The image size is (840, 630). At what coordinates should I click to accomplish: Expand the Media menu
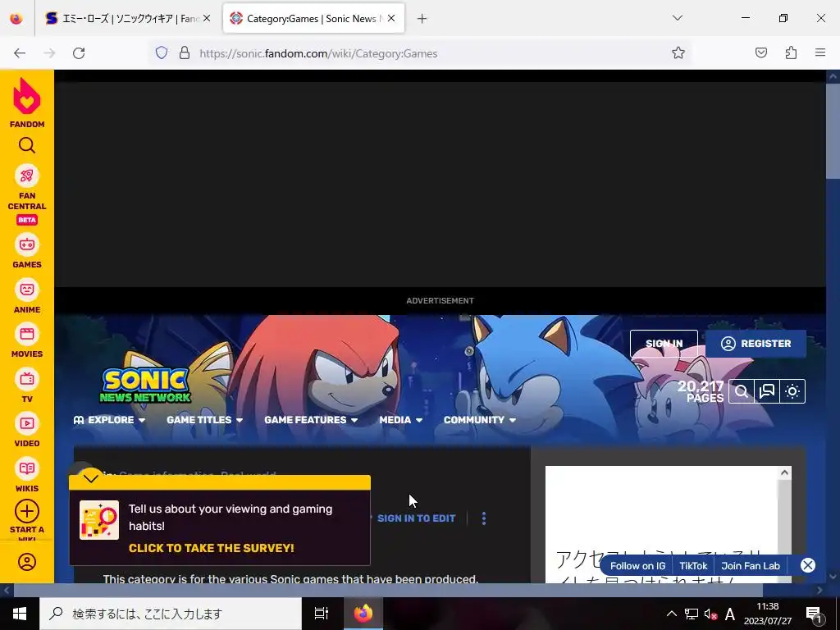pyautogui.click(x=400, y=419)
